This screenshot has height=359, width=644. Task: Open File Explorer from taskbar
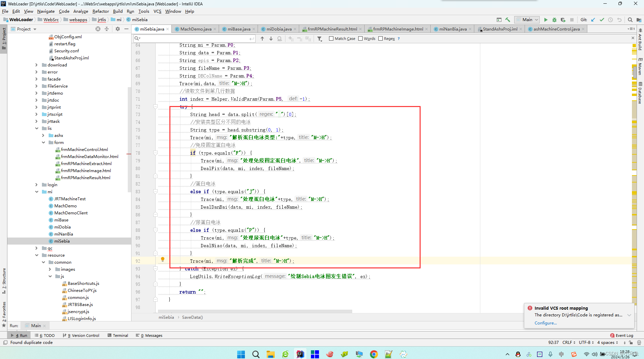(x=271, y=354)
